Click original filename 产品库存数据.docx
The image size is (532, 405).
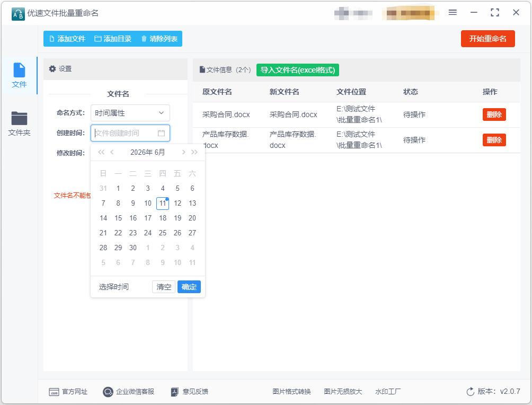coord(225,140)
